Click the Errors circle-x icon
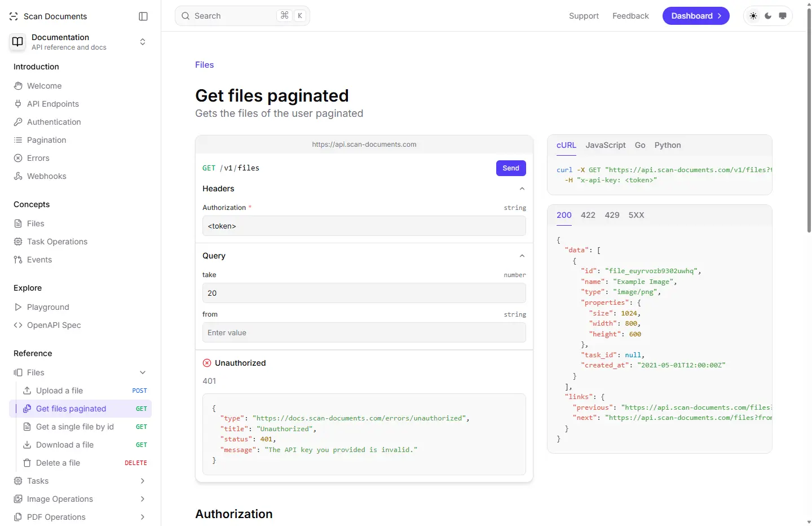The width and height of the screenshot is (812, 526). 18,158
